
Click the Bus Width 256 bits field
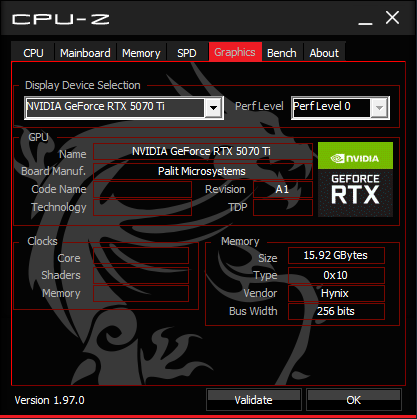point(336,311)
